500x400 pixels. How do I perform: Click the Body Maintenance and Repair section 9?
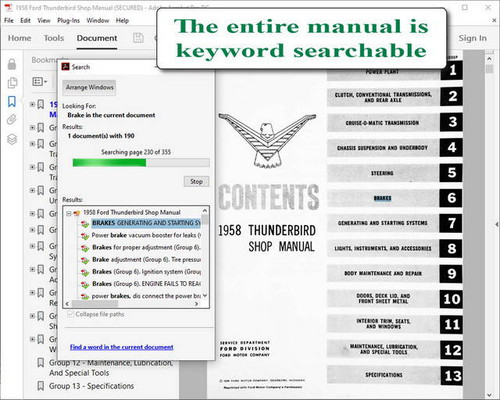pos(395,274)
